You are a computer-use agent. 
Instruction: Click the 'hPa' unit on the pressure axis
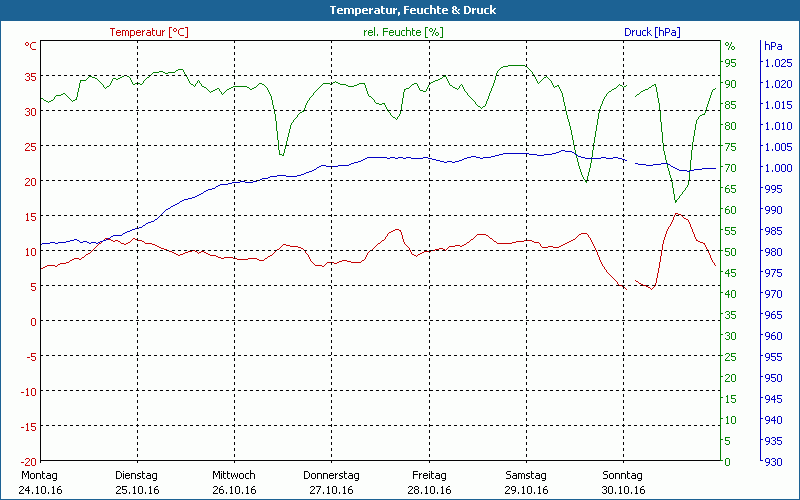tap(773, 46)
